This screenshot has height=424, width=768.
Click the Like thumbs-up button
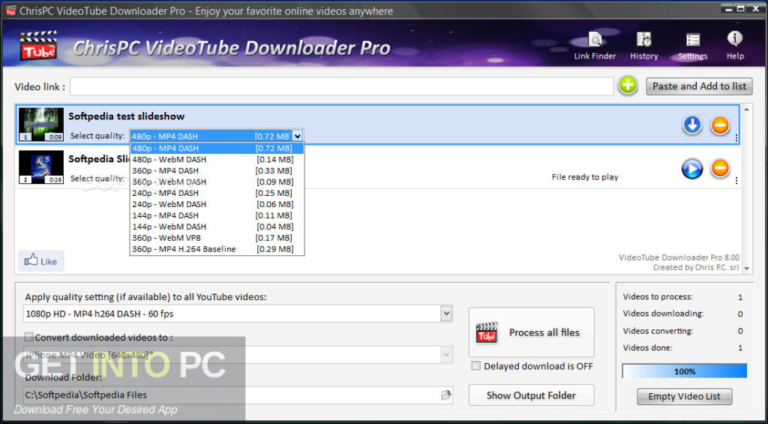pos(41,261)
